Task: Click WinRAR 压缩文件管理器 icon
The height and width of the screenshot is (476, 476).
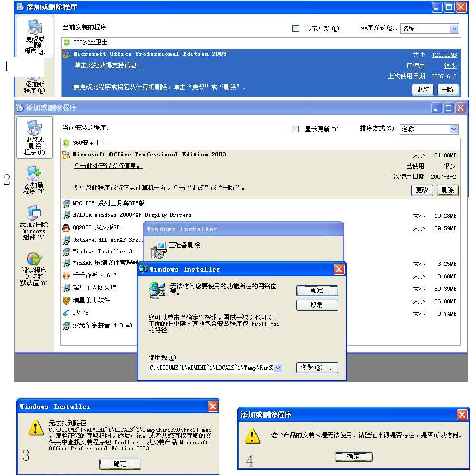Action: [x=66, y=263]
